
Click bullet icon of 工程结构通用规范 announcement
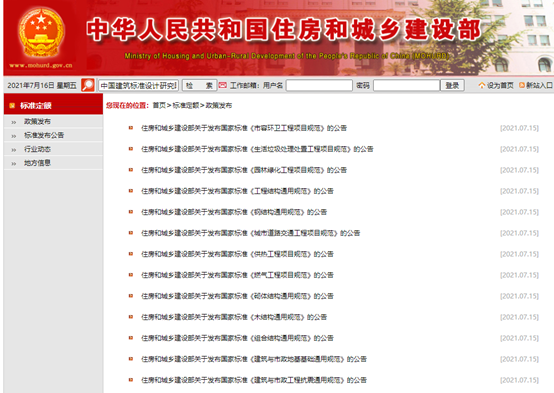point(131,191)
